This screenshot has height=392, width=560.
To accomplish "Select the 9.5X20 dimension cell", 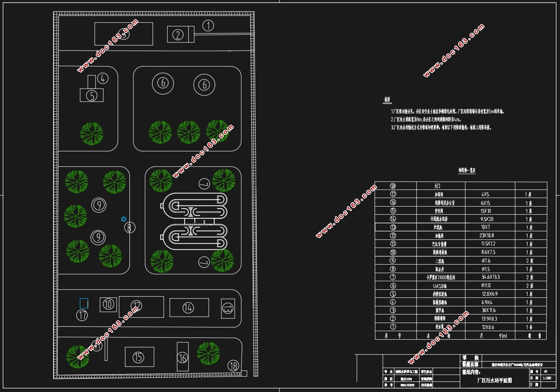I will coord(490,219).
